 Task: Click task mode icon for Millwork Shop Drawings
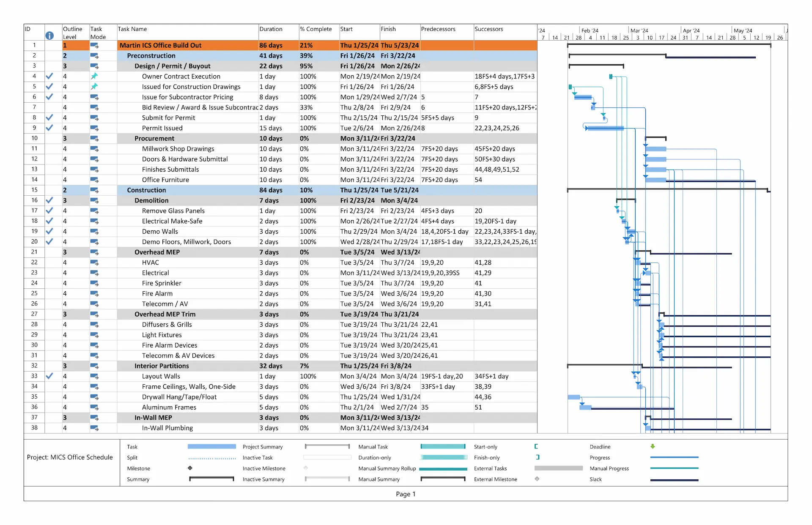coord(94,149)
